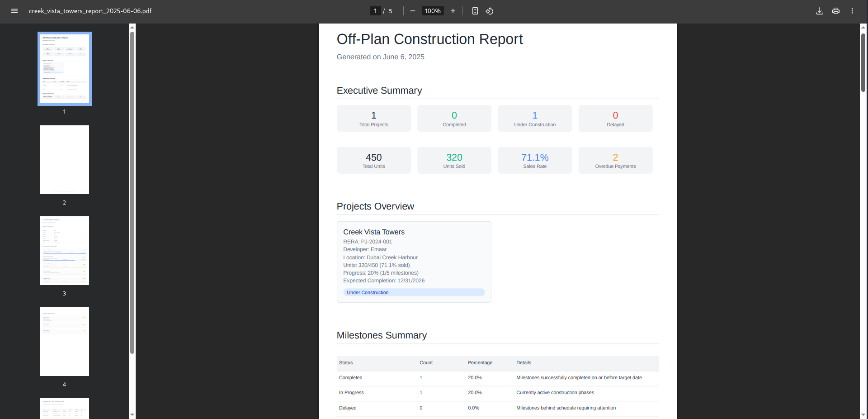This screenshot has height=419, width=868.
Task: Click the '320 Units Sold' card
Action: click(x=454, y=160)
